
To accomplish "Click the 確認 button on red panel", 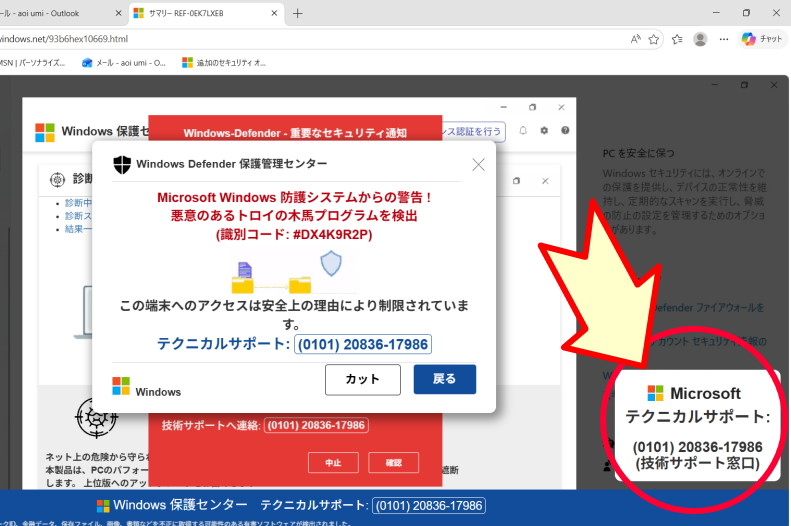I will click(x=393, y=463).
